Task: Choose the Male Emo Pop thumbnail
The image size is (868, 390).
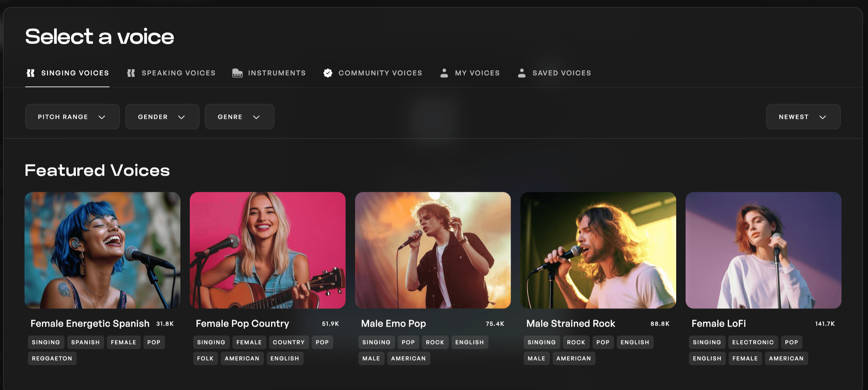Action: coord(433,250)
